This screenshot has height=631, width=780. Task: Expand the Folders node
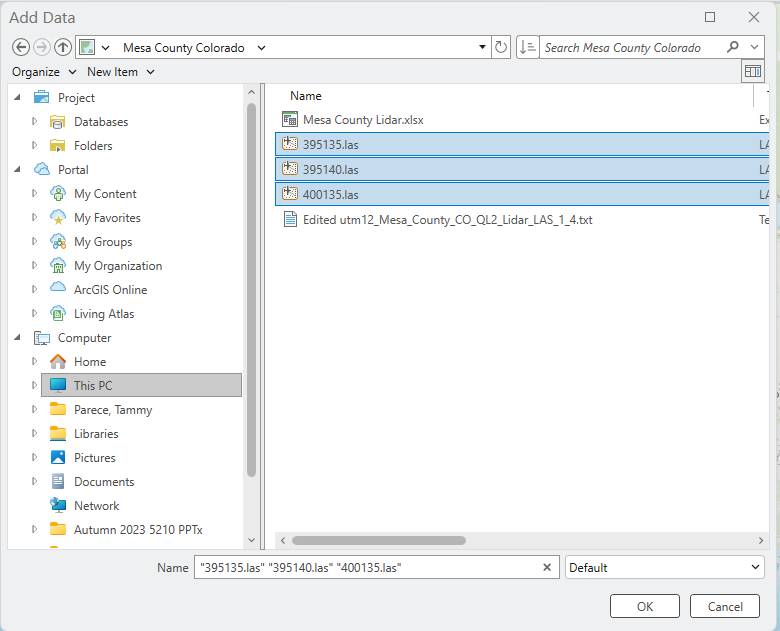click(x=34, y=145)
